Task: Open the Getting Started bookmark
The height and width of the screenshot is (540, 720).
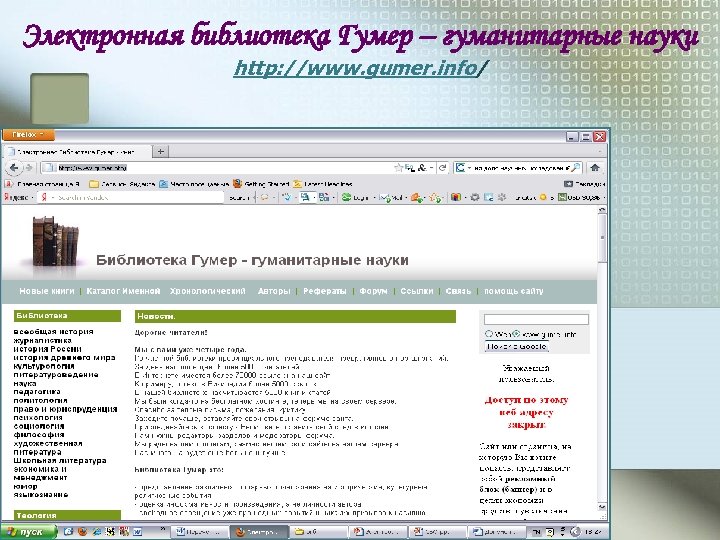Action: 261,184
